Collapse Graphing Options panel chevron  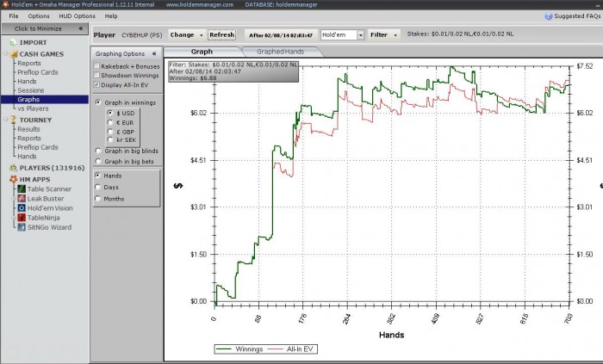154,53
